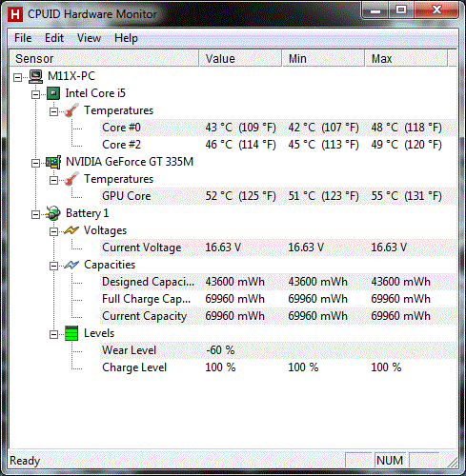Select the GPU Core temperature row
466x476 pixels.
click(278, 196)
